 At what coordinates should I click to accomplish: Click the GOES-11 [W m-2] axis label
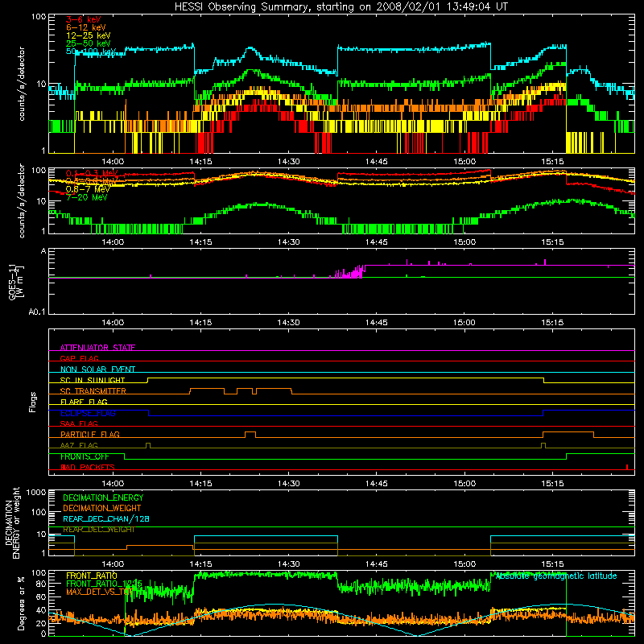tap(15, 282)
